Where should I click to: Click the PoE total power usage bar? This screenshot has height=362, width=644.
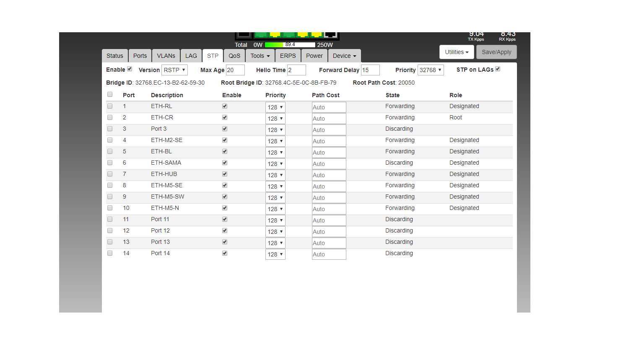tap(290, 45)
